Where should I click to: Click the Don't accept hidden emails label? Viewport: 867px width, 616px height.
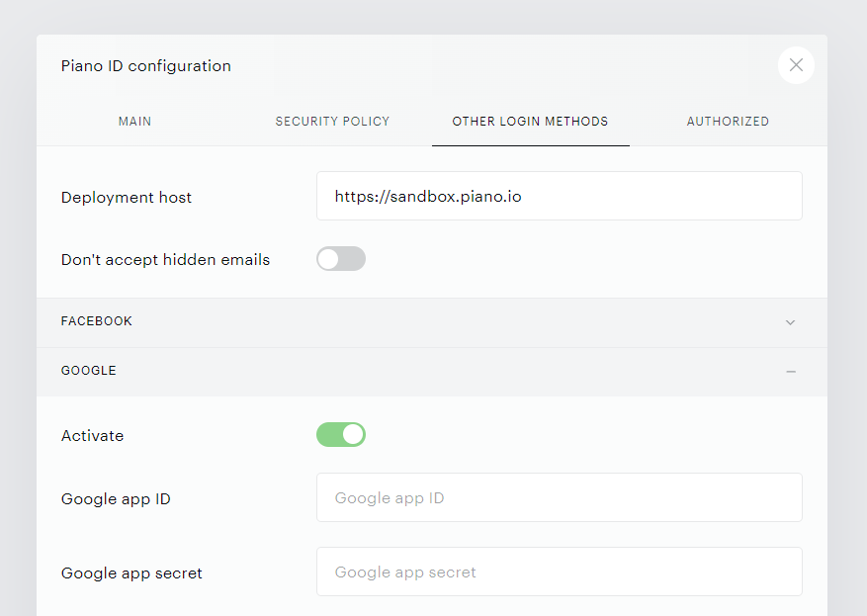(x=165, y=260)
